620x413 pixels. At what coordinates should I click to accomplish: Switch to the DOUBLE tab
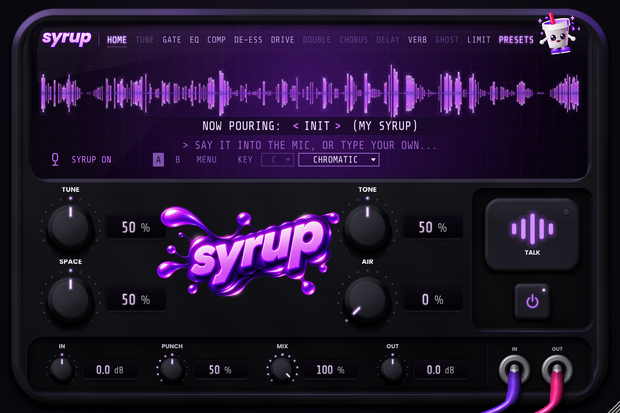point(317,40)
